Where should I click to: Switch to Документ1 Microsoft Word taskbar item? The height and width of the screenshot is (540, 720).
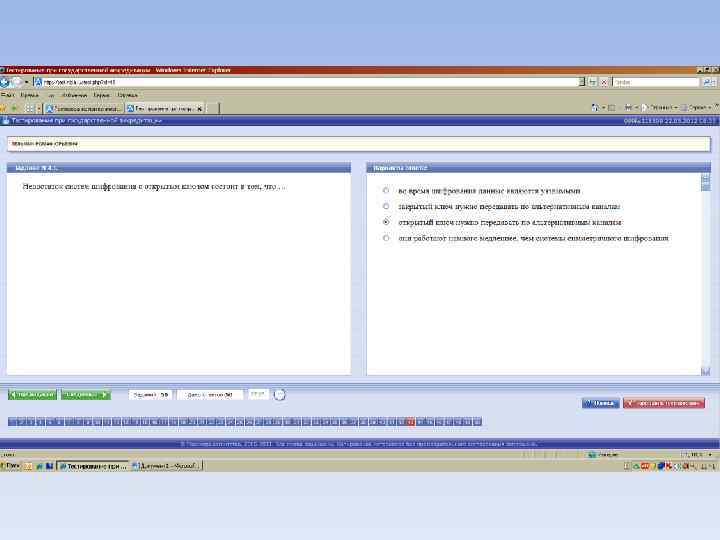tap(166, 466)
